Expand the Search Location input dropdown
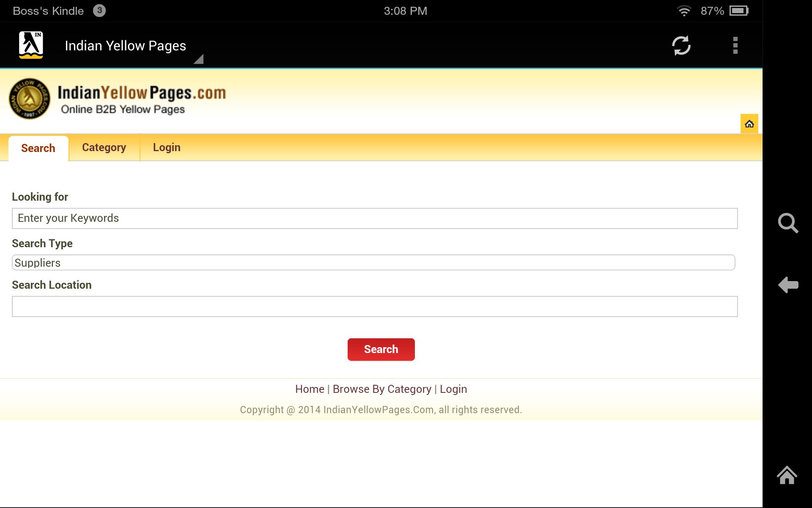The width and height of the screenshot is (812, 508). tap(374, 306)
